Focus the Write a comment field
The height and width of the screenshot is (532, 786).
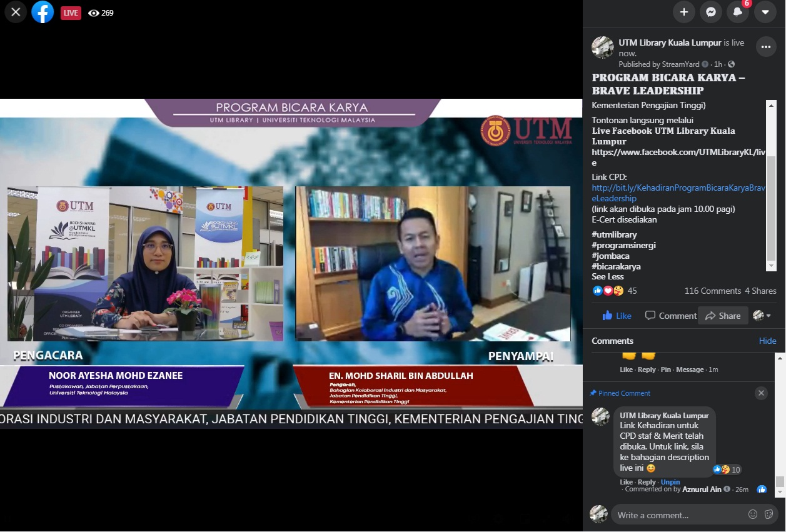(682, 515)
